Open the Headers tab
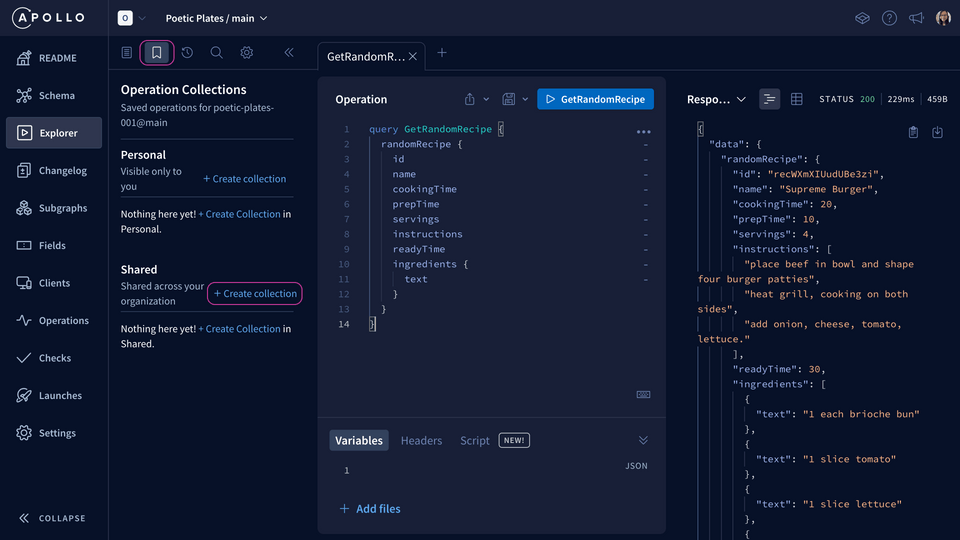The image size is (960, 540). (x=421, y=440)
